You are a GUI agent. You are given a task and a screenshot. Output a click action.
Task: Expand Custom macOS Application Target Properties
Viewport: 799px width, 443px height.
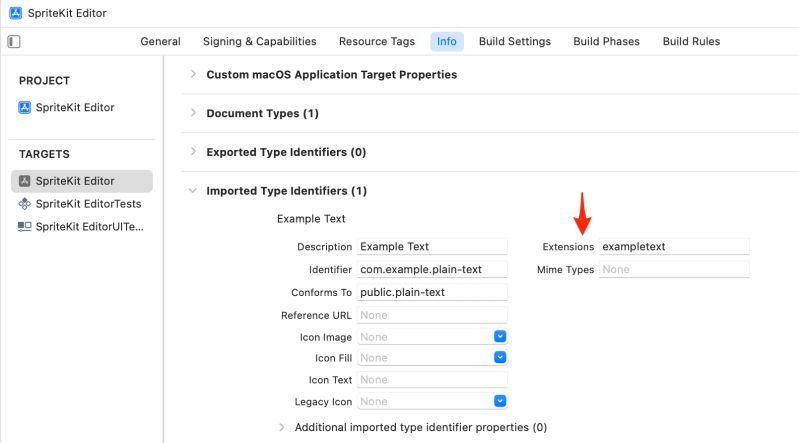(193, 74)
